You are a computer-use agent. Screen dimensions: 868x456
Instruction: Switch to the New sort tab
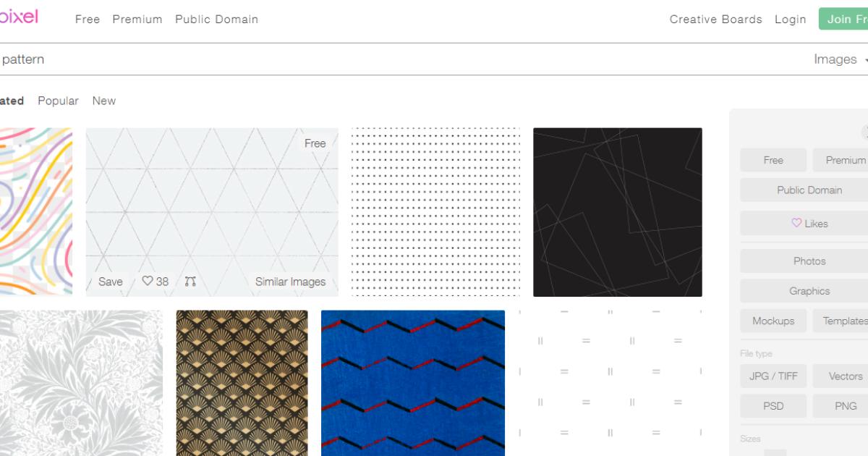tap(103, 101)
